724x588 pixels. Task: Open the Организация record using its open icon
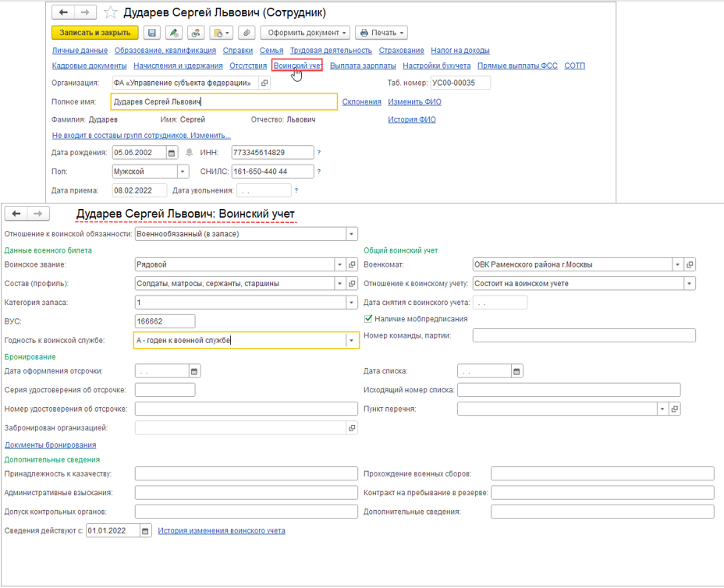tap(264, 83)
